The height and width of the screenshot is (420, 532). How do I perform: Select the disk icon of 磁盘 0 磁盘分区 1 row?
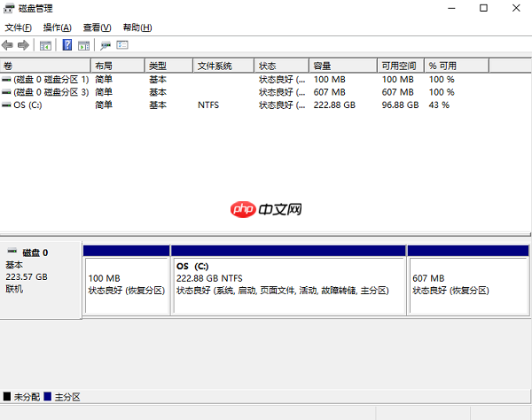(x=6, y=80)
